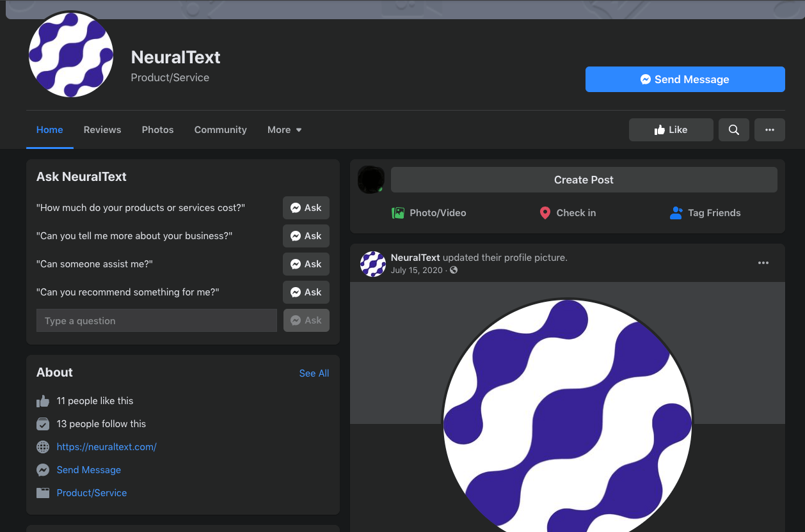Select the Photo/Video icon
805x532 pixels.
coord(398,212)
